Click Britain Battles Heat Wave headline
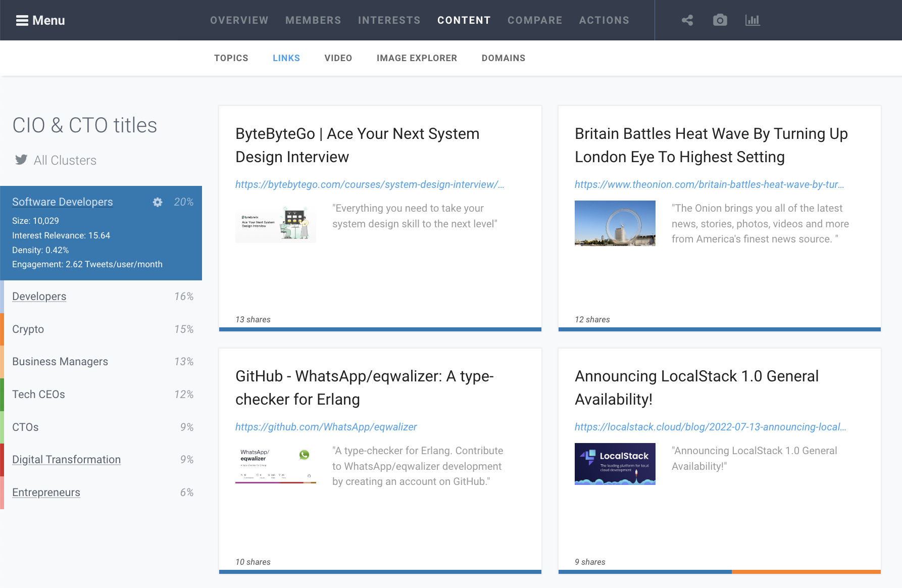This screenshot has height=588, width=902. (711, 145)
